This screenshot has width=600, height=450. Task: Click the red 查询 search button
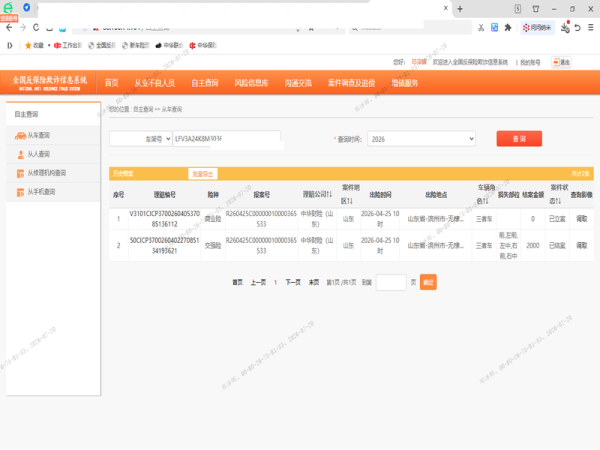pos(519,139)
